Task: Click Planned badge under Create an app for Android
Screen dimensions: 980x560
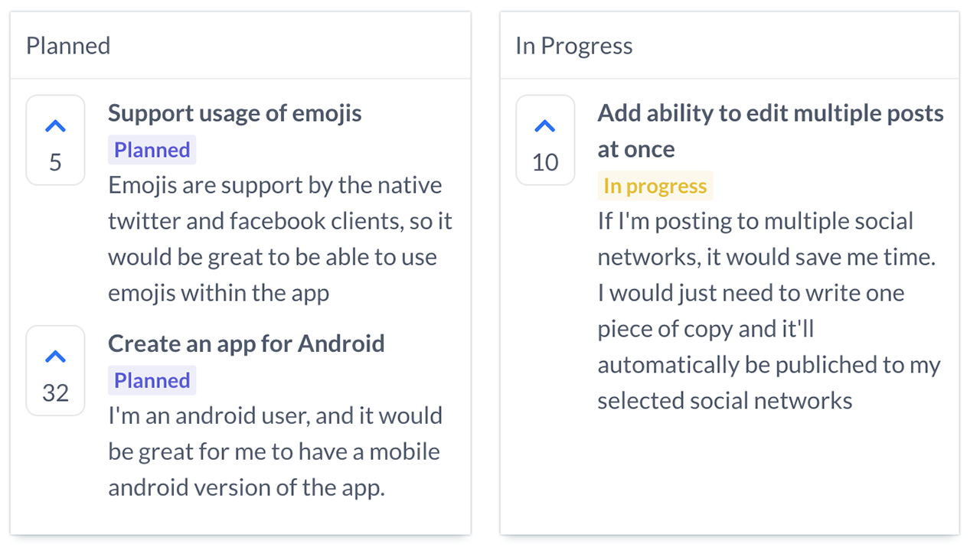Action: point(152,380)
